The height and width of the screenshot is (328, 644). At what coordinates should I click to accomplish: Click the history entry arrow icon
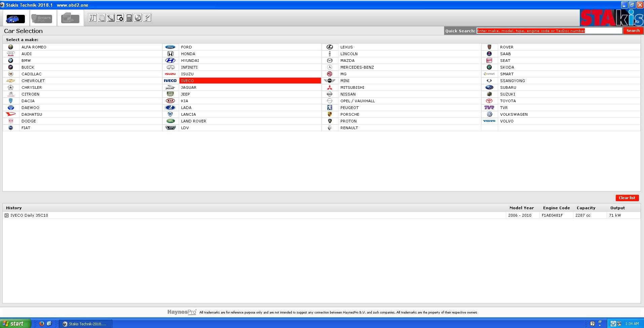coord(6,215)
